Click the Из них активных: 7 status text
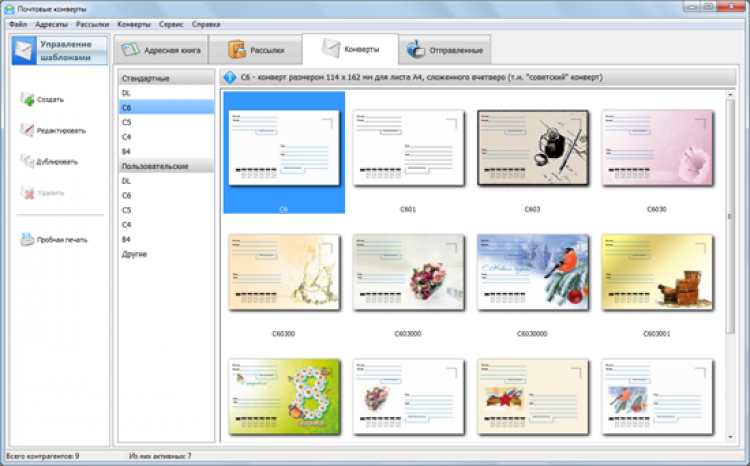The image size is (750, 466). point(160,456)
